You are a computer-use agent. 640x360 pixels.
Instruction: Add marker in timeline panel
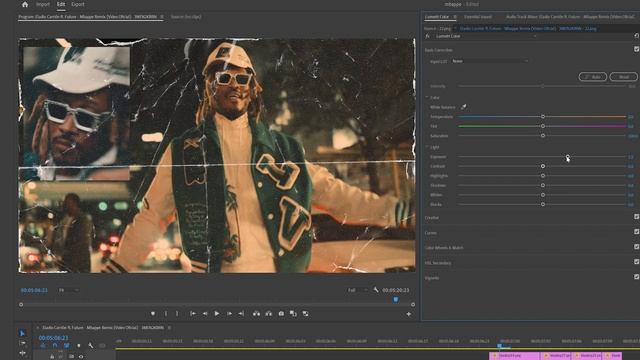pyautogui.click(x=79, y=346)
